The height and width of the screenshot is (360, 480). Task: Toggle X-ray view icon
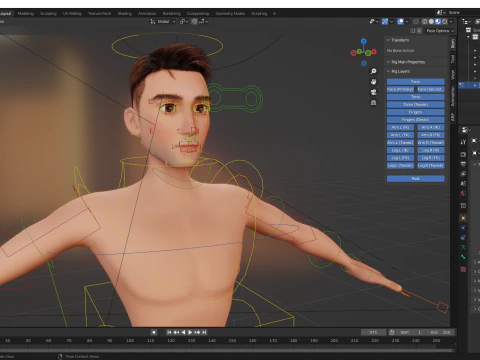pyautogui.click(x=416, y=22)
